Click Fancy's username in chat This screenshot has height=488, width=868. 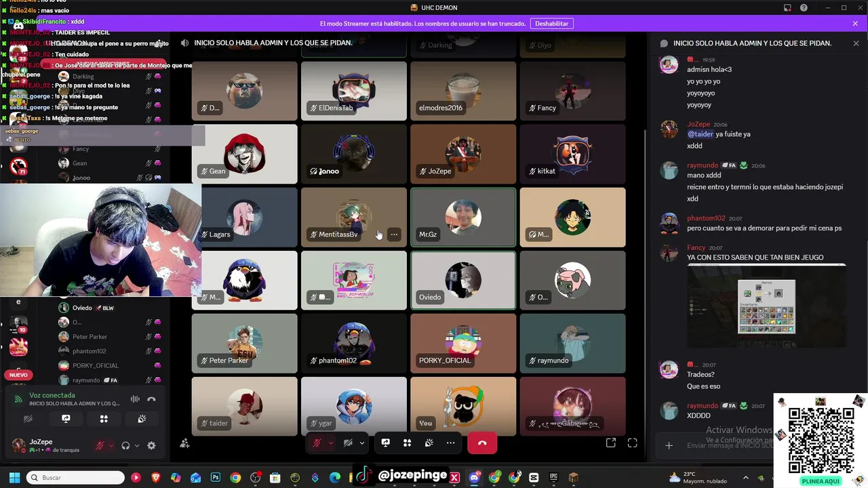[696, 247]
